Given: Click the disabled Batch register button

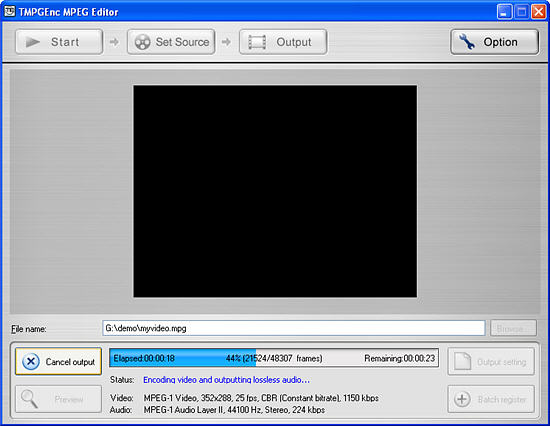Looking at the screenshot, I should pyautogui.click(x=491, y=399).
